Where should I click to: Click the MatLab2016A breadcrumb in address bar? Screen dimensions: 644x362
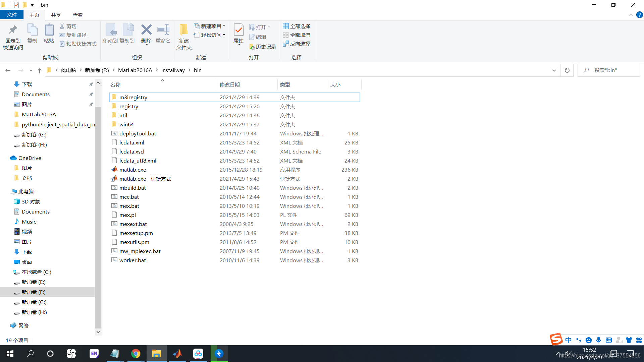(x=135, y=70)
